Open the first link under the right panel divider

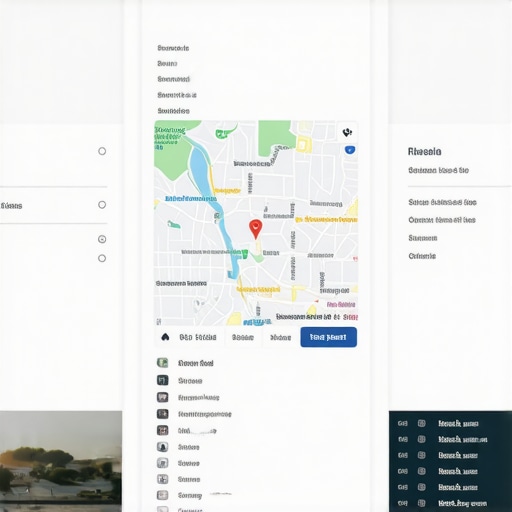click(x=442, y=202)
